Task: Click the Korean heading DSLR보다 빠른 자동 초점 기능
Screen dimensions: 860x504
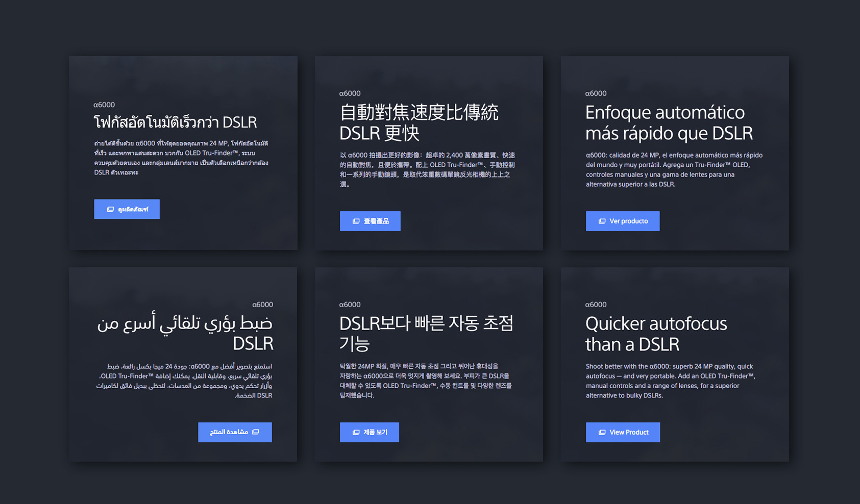Action: coord(426,334)
